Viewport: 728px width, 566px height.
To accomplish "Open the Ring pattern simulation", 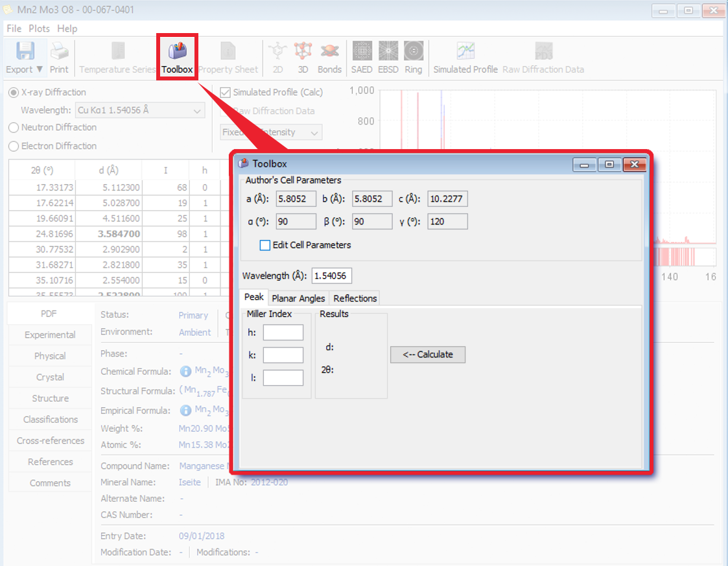I will 413,58.
